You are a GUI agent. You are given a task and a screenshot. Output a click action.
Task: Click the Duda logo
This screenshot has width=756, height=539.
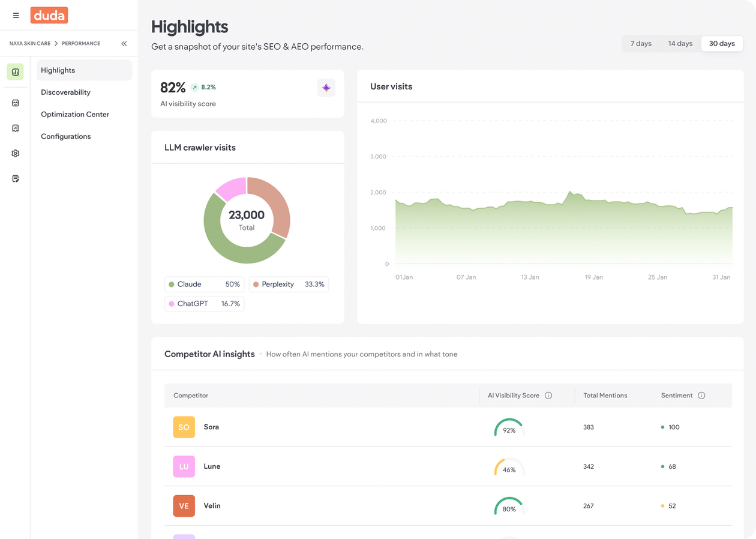[x=49, y=16]
